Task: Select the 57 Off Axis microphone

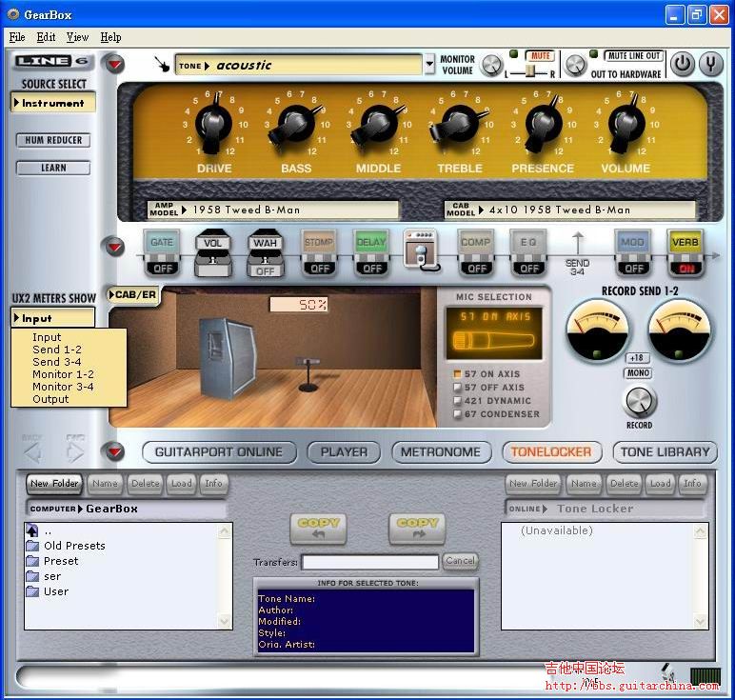Action: pos(458,388)
